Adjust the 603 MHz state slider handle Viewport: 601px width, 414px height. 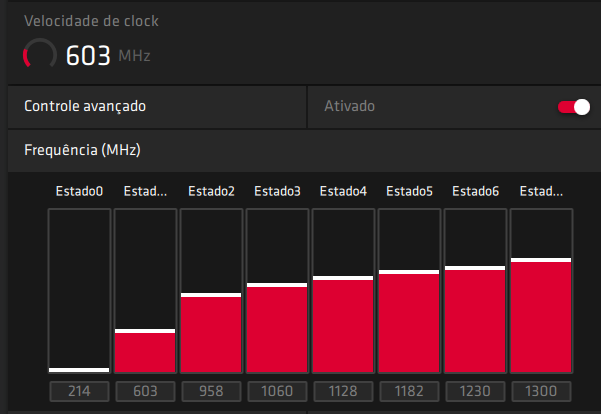[145, 331]
